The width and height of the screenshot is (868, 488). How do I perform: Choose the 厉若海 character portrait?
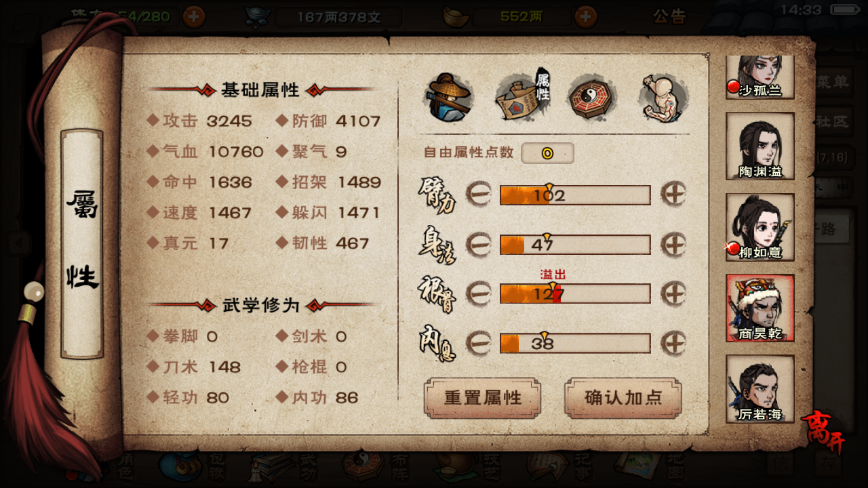click(x=760, y=389)
